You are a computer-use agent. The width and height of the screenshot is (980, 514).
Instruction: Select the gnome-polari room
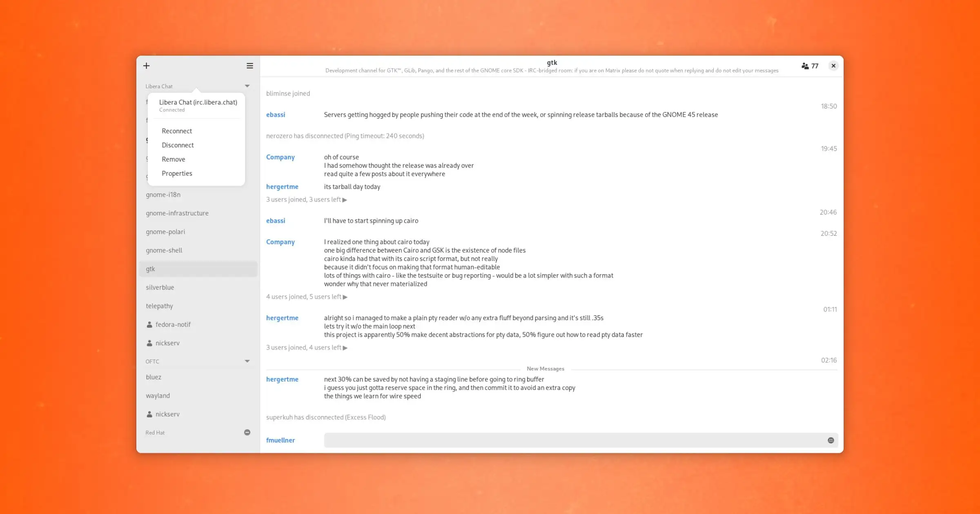(x=198, y=232)
